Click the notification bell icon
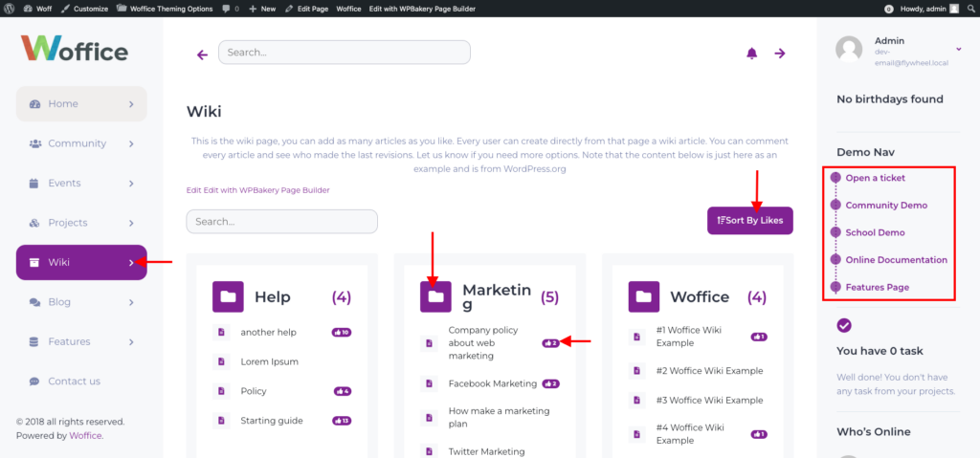 pyautogui.click(x=751, y=54)
